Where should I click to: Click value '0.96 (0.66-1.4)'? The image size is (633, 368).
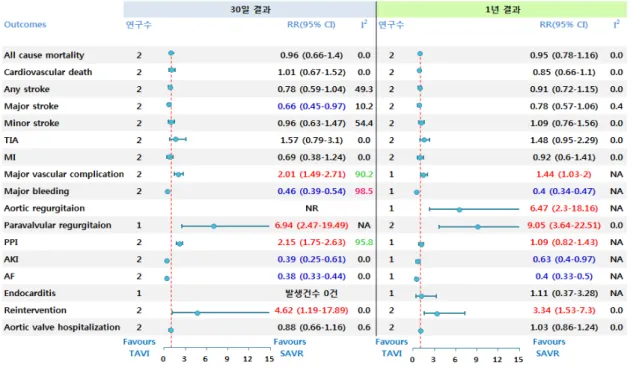click(311, 55)
